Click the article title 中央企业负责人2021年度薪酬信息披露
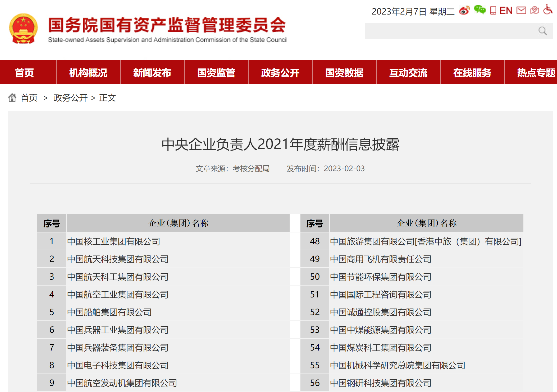The width and height of the screenshot is (557, 392). coord(280,144)
